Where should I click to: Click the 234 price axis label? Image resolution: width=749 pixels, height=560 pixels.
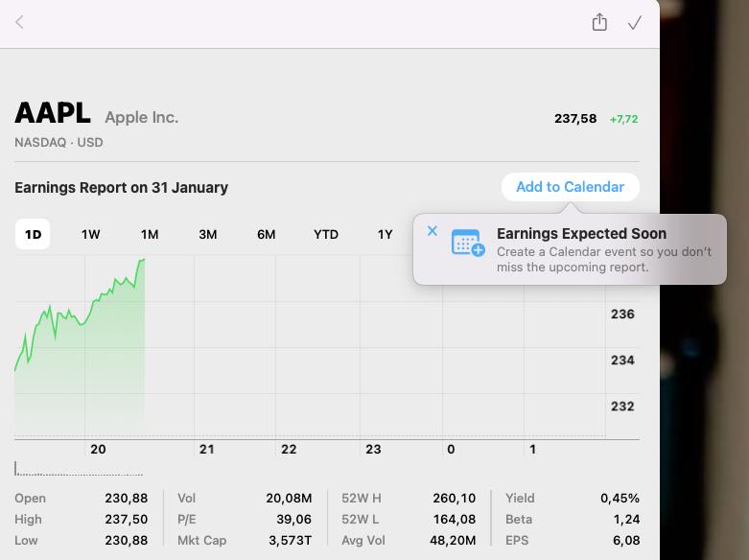pyautogui.click(x=622, y=360)
